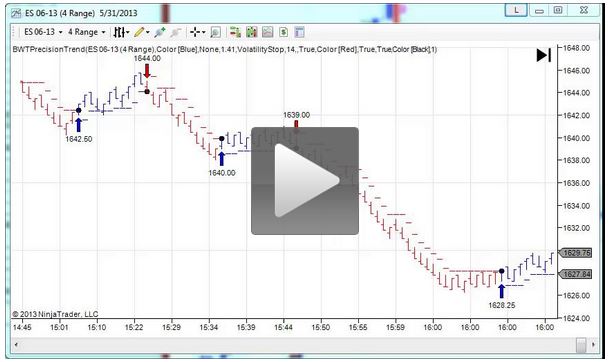Click the 1642.50 signal price label
Screen dimensions: 609x362
79,139
